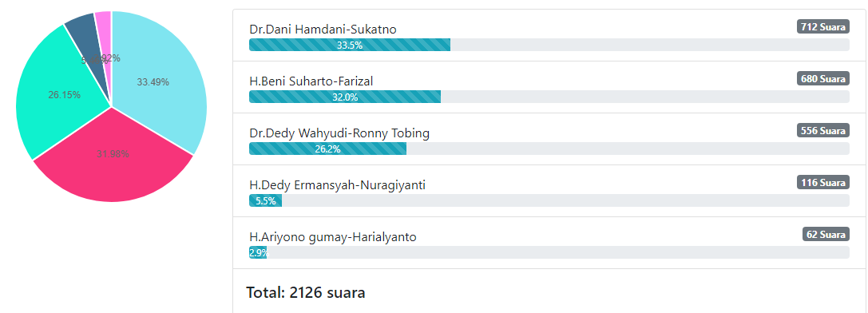Select candidate Dr.Dani Hamdani-Sukatno
Image resolution: width=868 pixels, height=313 pixels.
323,30
